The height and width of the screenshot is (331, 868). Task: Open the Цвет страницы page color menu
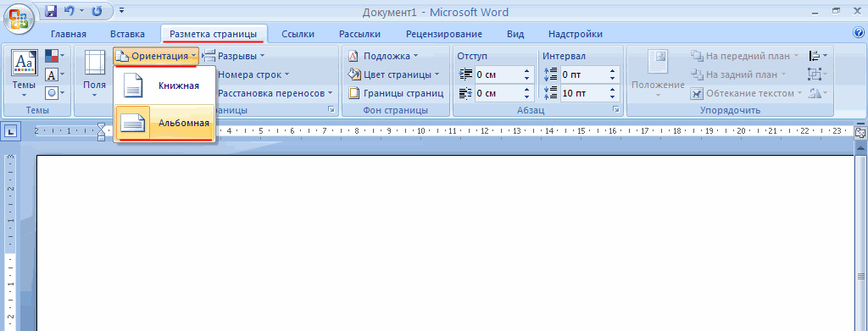(393, 74)
